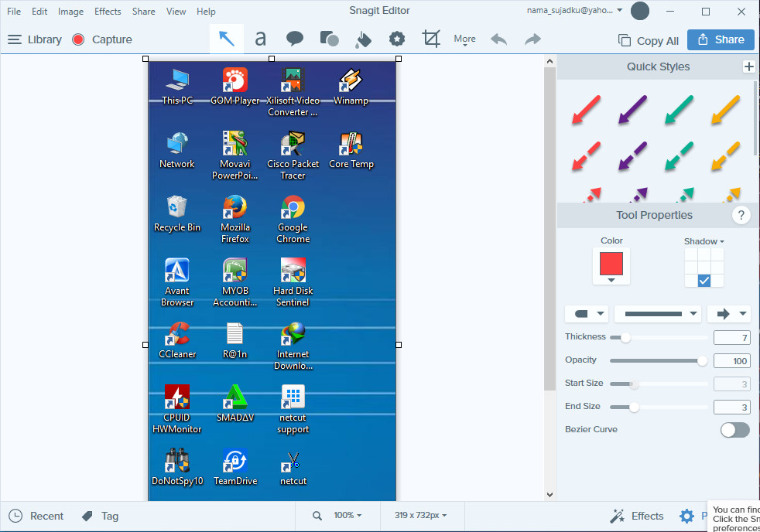Open the View menu
The height and width of the screenshot is (532, 760).
pos(176,11)
